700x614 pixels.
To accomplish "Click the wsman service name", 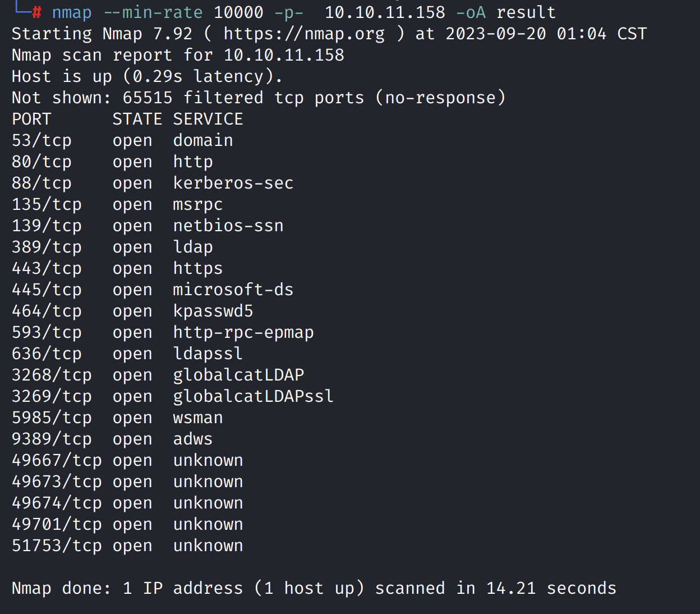I will coord(197,418).
